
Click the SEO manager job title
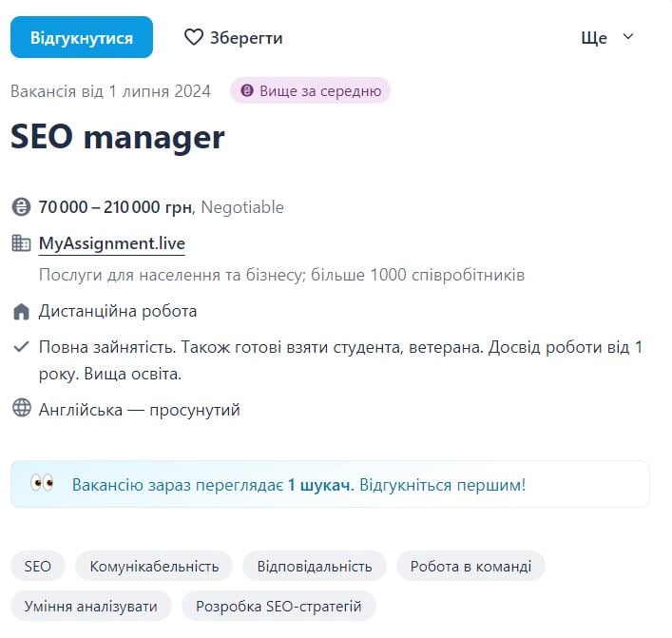pos(118,137)
